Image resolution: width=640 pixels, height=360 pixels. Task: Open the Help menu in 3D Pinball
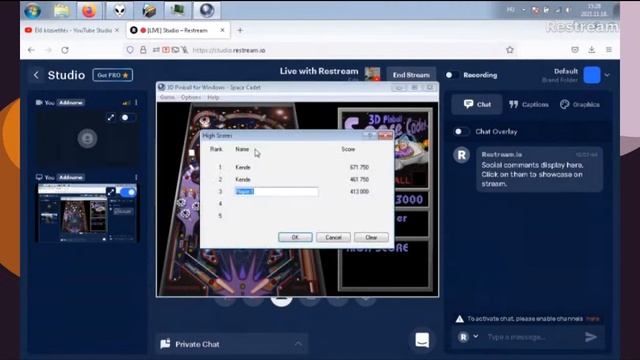pos(213,97)
